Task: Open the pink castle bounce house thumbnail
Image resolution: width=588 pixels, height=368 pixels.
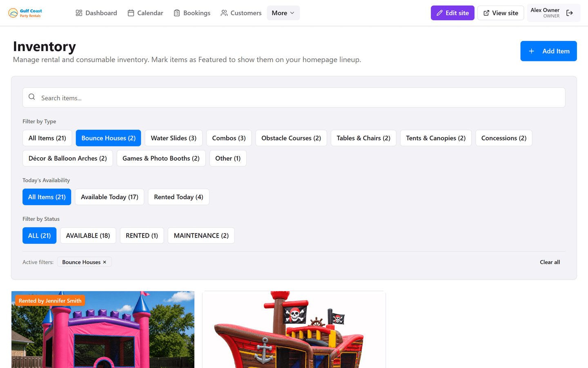Action: click(103, 330)
